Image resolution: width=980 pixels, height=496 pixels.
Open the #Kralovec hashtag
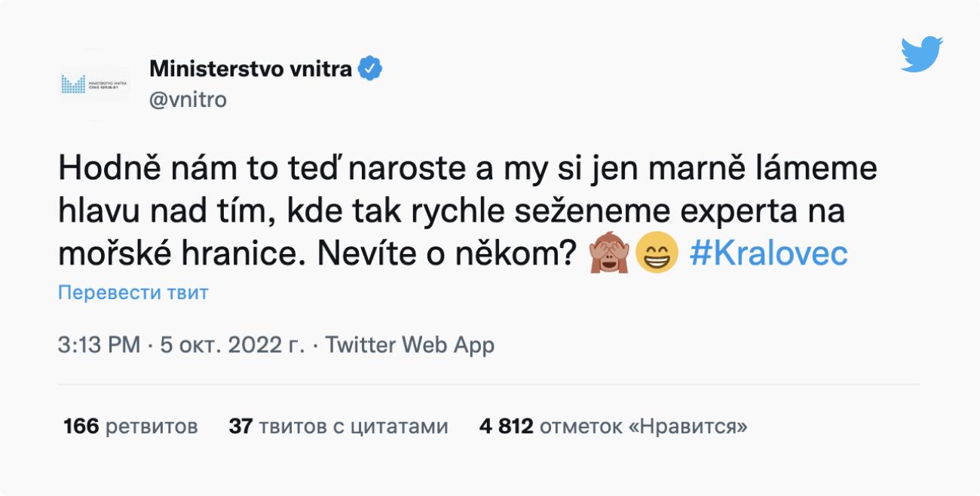(x=768, y=254)
